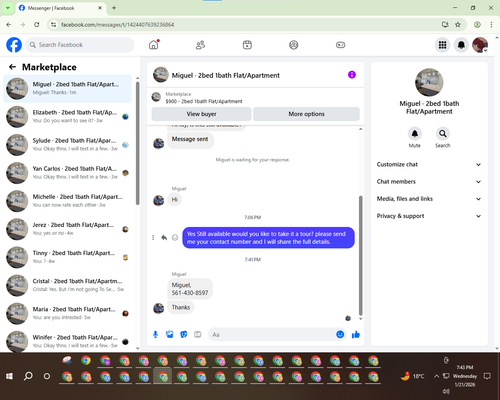The image size is (500, 400).
Task: Open the Friends icon in top navigation
Action: pyautogui.click(x=200, y=45)
